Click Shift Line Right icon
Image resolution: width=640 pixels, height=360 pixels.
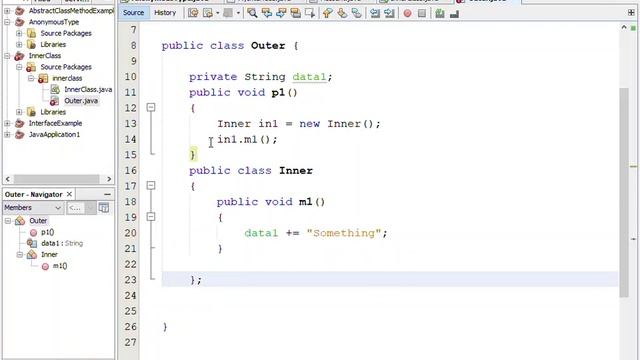(x=389, y=13)
